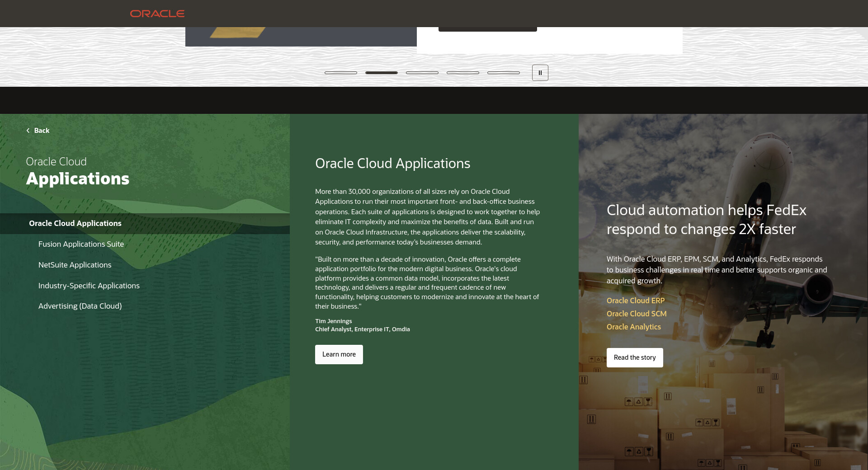Image resolution: width=868 pixels, height=470 pixels.
Task: Open Fusion Applications Suite menu item
Action: 81,244
